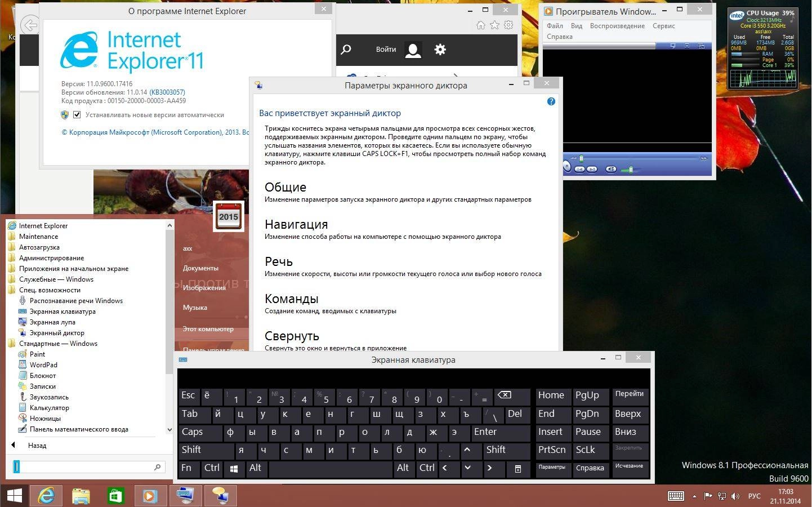812x507 pixels.
Task: Toggle the mute button in the media player
Action: tap(610, 169)
